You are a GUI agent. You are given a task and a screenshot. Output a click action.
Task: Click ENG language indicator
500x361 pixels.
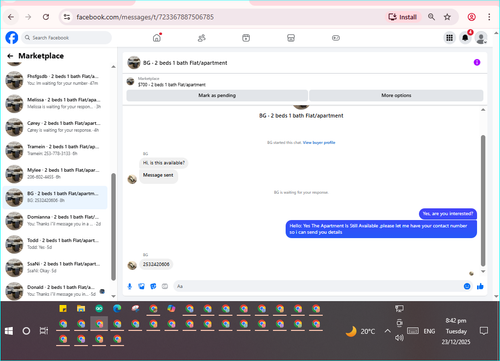[x=429, y=331]
